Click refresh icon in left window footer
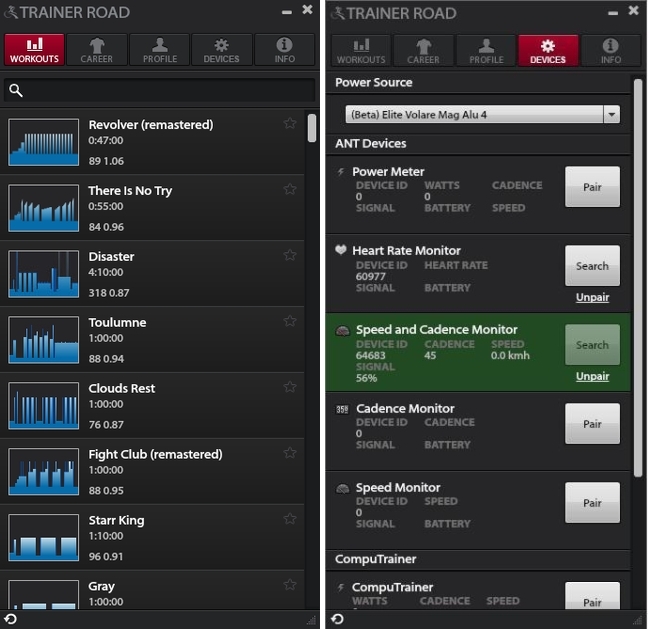This screenshot has width=649, height=629. 10,619
